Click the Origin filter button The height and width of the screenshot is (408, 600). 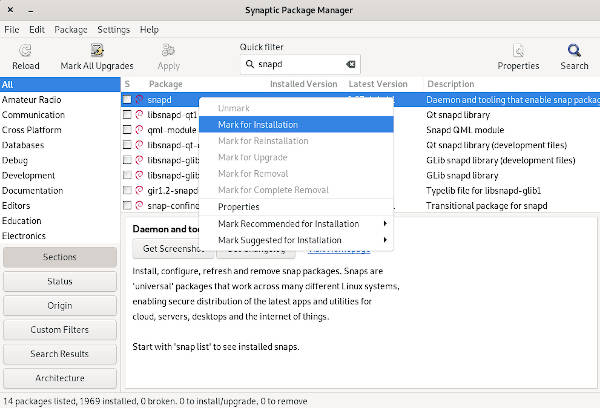point(60,305)
